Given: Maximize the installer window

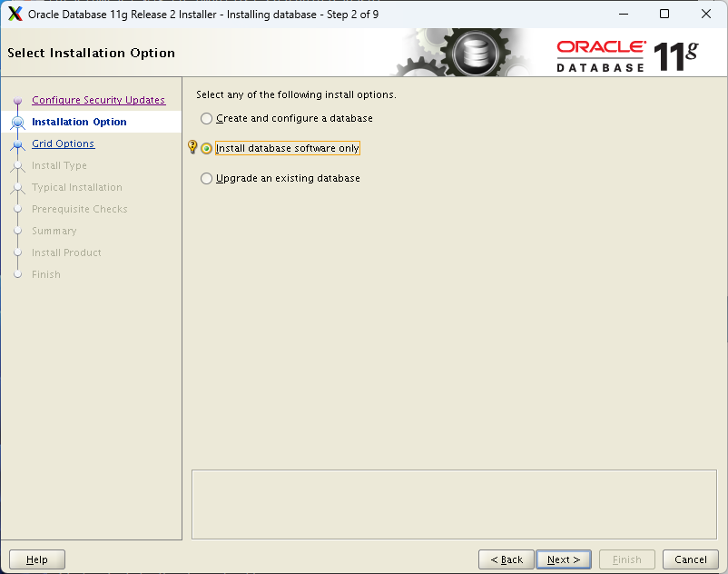Looking at the screenshot, I should point(664,14).
